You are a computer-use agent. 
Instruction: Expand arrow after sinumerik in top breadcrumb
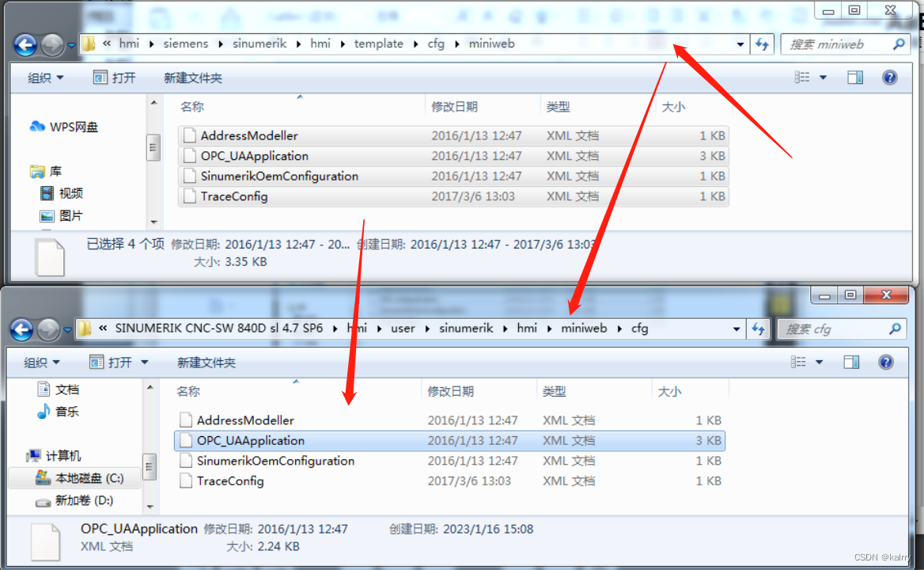298,44
